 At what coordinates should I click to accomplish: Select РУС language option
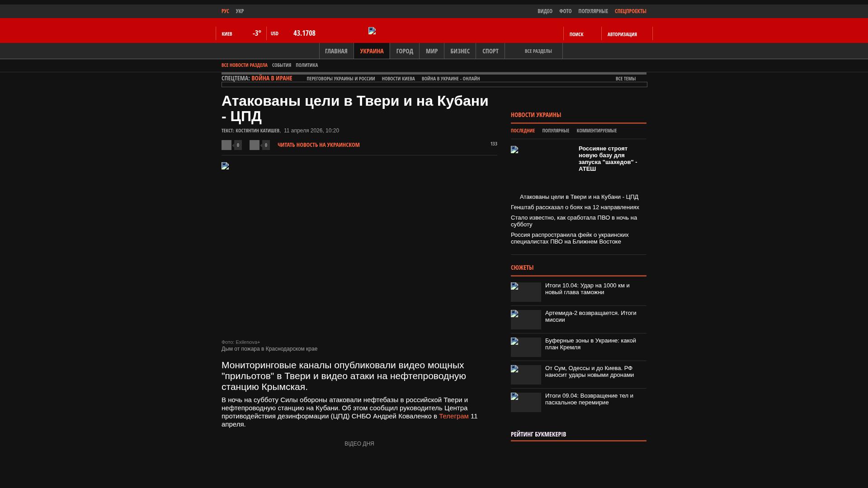point(225,11)
